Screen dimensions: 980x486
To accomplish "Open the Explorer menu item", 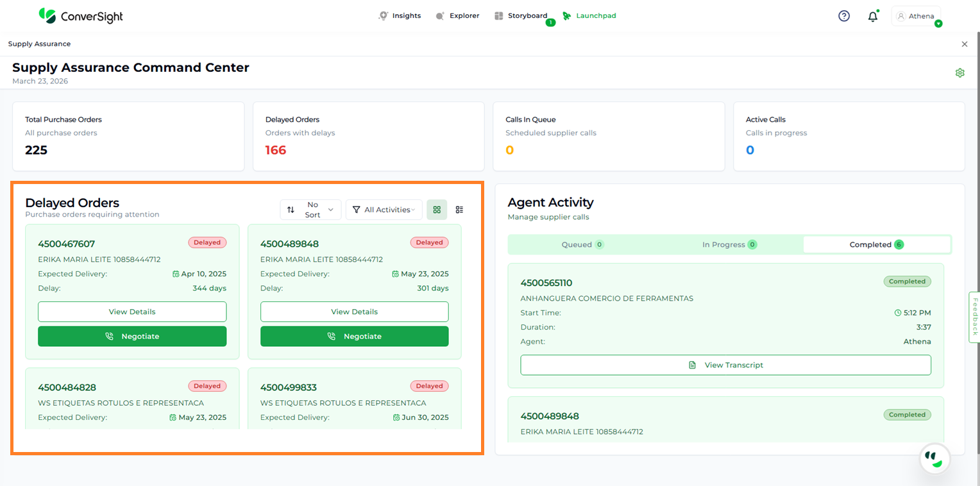I will (457, 16).
